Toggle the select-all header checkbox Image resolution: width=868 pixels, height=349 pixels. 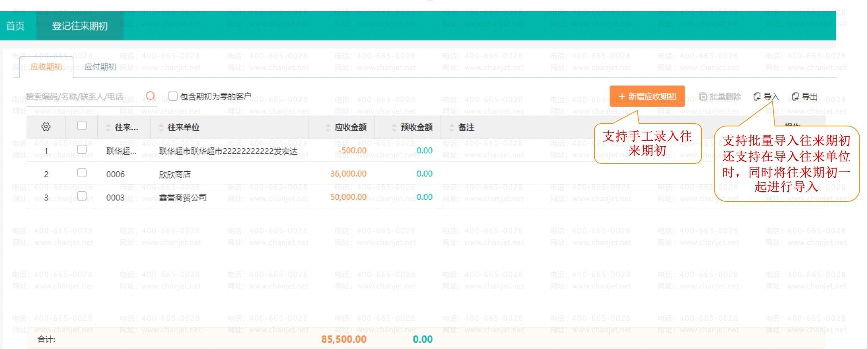(82, 126)
